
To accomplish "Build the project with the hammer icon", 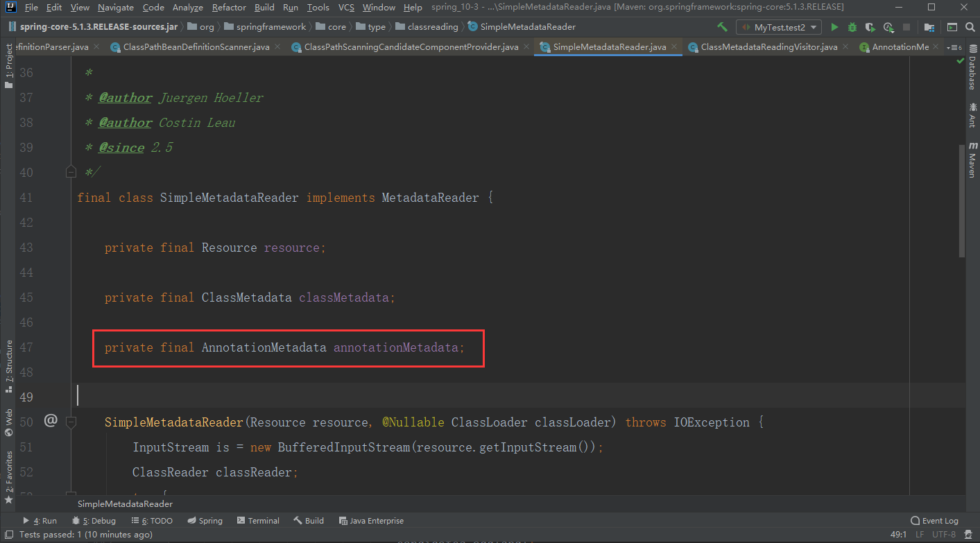I will tap(722, 27).
